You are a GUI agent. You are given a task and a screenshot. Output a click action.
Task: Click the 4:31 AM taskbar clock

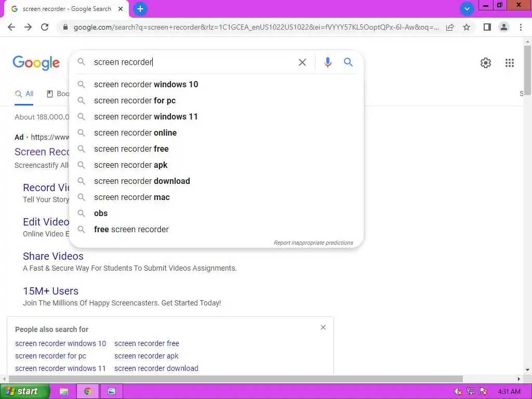coord(509,392)
